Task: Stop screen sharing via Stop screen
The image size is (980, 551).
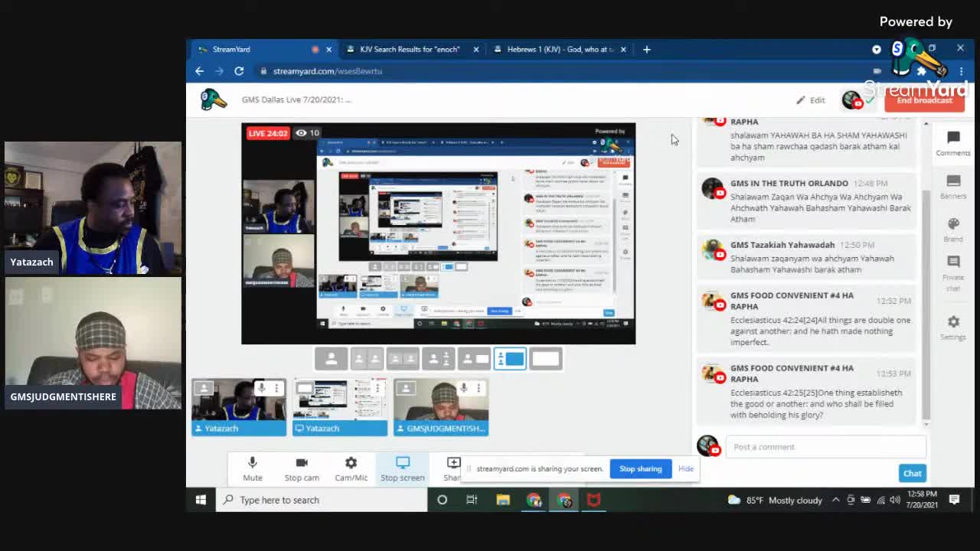Action: (x=403, y=468)
